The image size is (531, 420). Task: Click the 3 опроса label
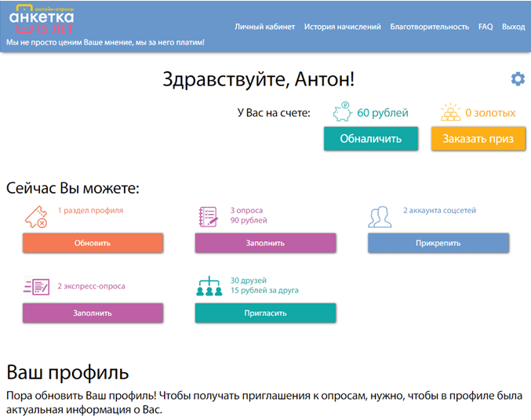(x=246, y=211)
